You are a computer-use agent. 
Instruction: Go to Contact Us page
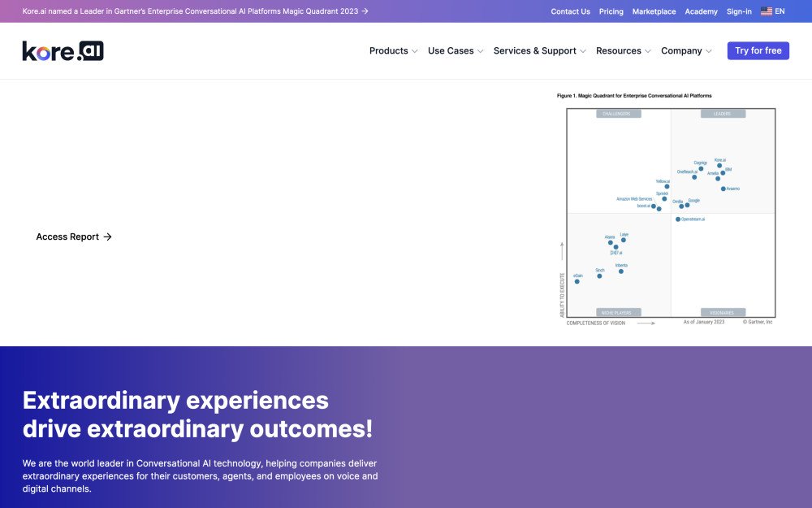(x=570, y=11)
